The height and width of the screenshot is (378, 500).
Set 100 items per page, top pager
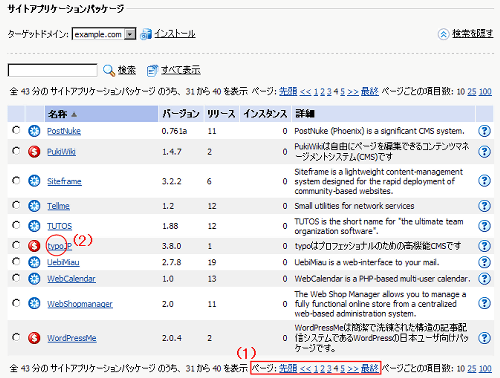485,91
